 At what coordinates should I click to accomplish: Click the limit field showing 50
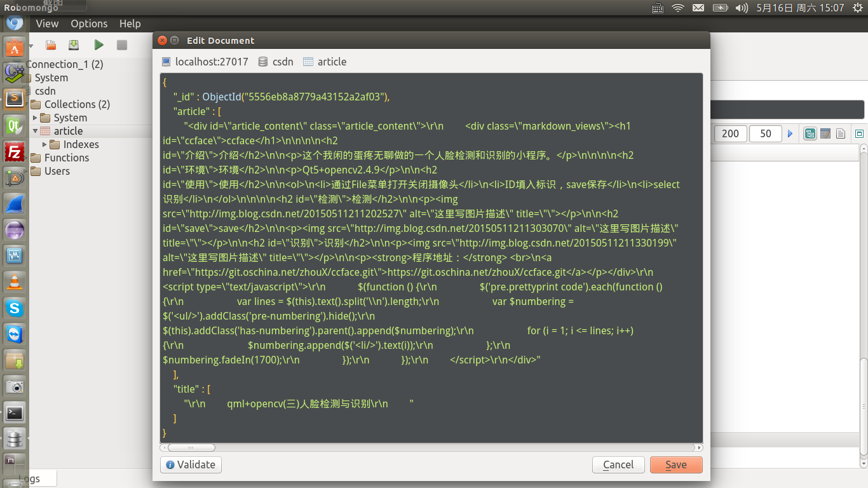(x=765, y=133)
